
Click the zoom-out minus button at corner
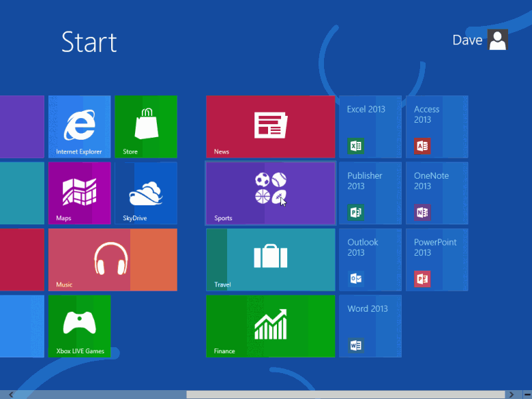coord(527,395)
